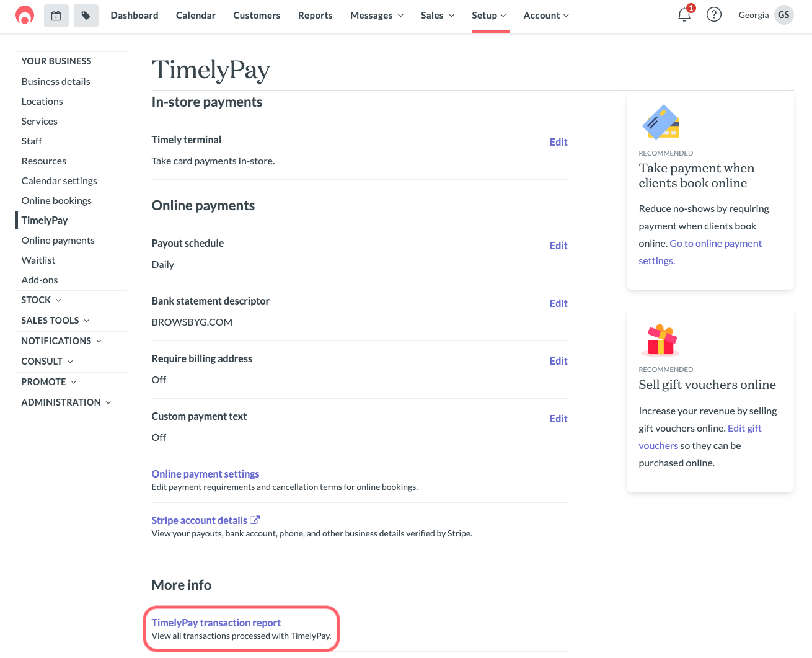
Task: Click the Daily payout value
Action: [x=163, y=265]
